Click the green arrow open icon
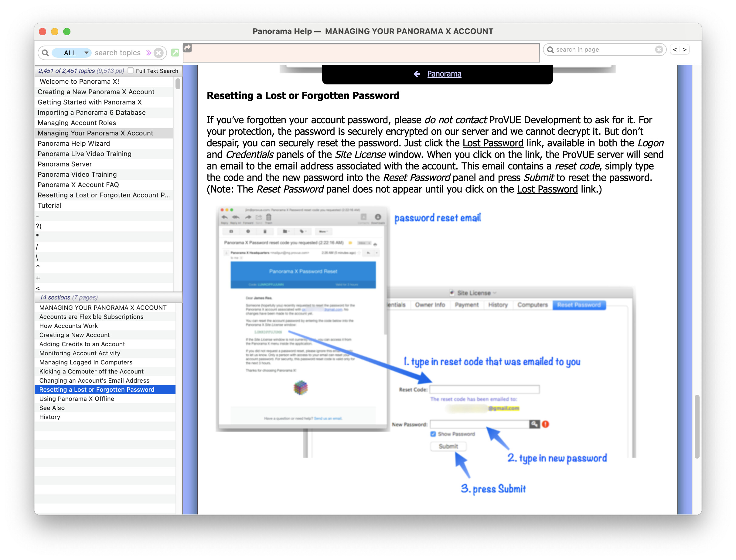 [175, 52]
